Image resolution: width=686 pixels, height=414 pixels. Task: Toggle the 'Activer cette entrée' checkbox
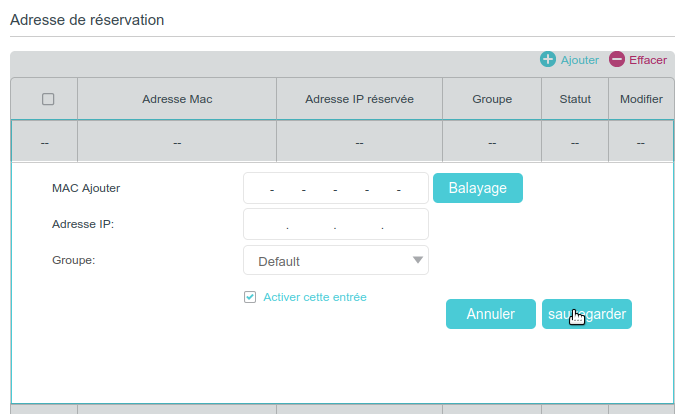[x=250, y=297]
